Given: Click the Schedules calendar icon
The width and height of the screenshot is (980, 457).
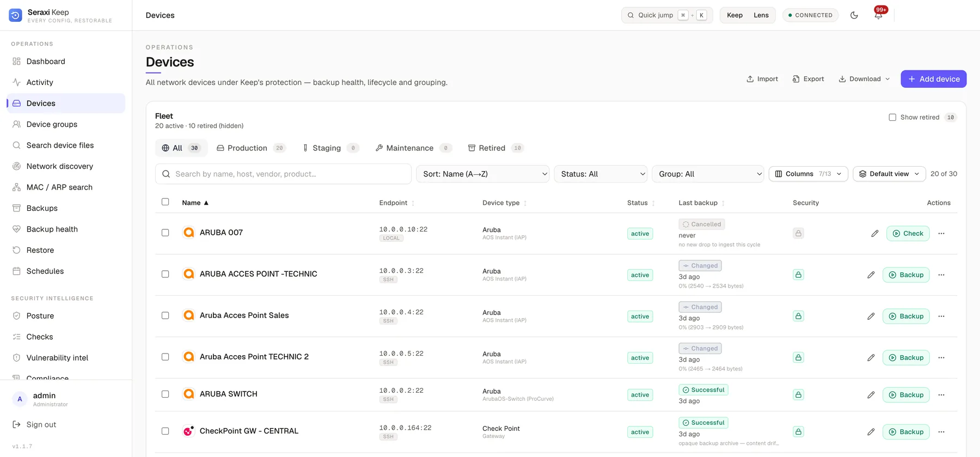Looking at the screenshot, I should [16, 271].
